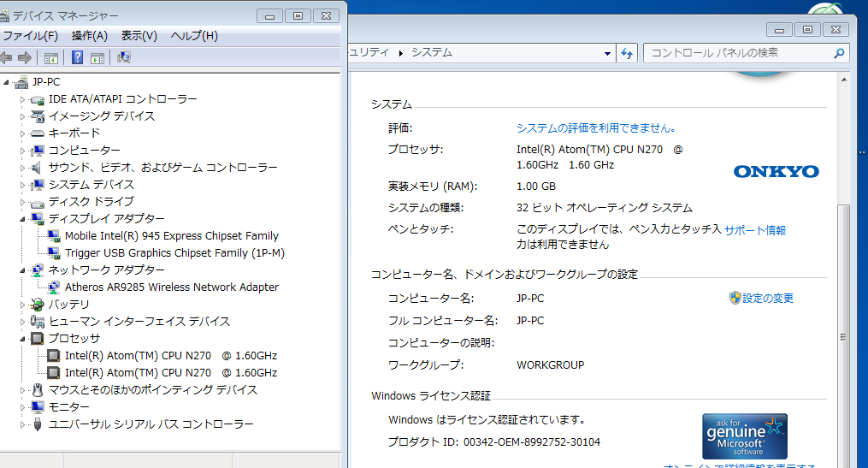Click the search magnifier in Control Panel search

(839, 53)
